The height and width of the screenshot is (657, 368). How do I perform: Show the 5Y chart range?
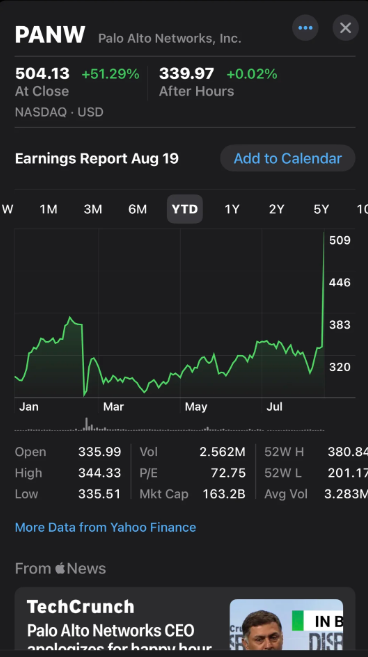(321, 209)
